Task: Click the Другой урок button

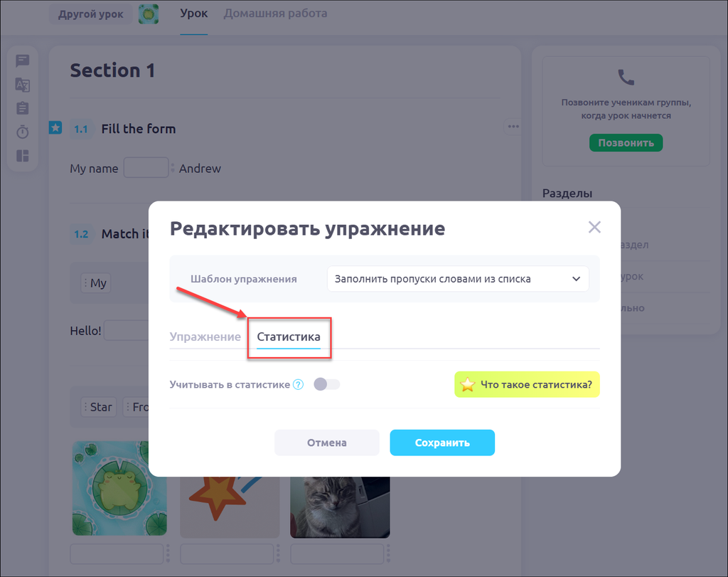Action: (x=90, y=14)
